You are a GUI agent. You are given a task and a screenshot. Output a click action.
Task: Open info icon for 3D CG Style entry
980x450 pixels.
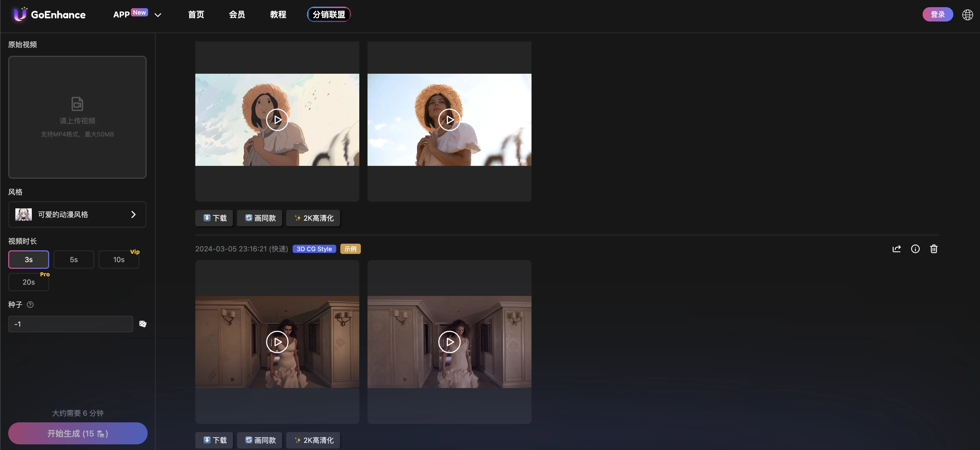pyautogui.click(x=915, y=249)
